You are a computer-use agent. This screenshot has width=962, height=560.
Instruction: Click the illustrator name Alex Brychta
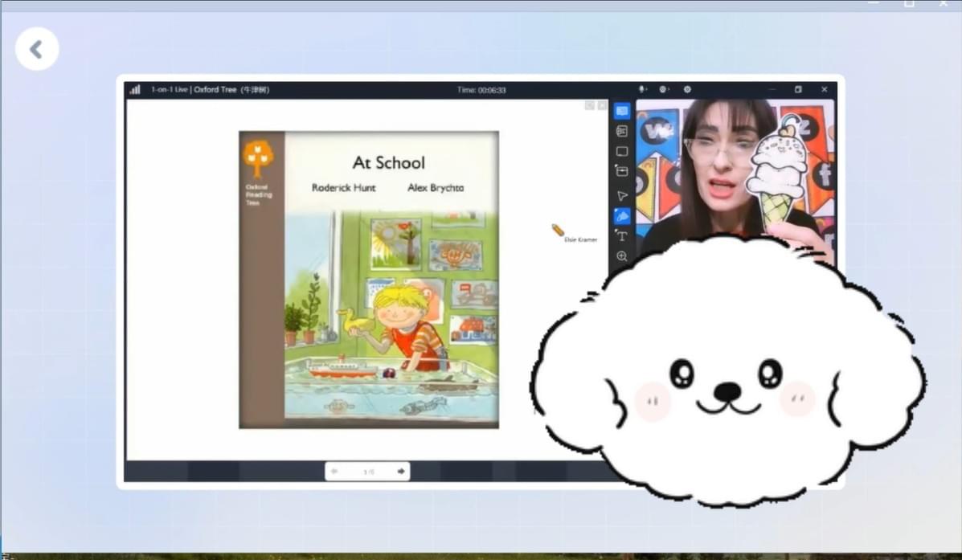click(436, 188)
